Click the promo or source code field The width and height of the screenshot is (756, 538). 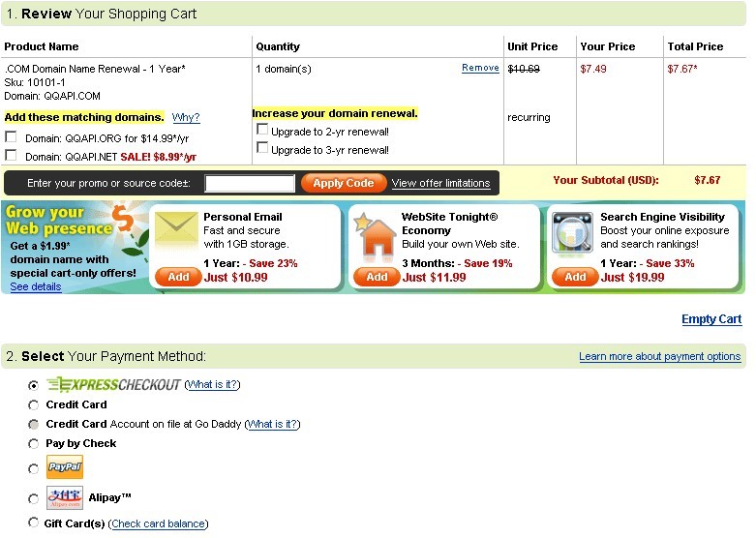(x=250, y=183)
